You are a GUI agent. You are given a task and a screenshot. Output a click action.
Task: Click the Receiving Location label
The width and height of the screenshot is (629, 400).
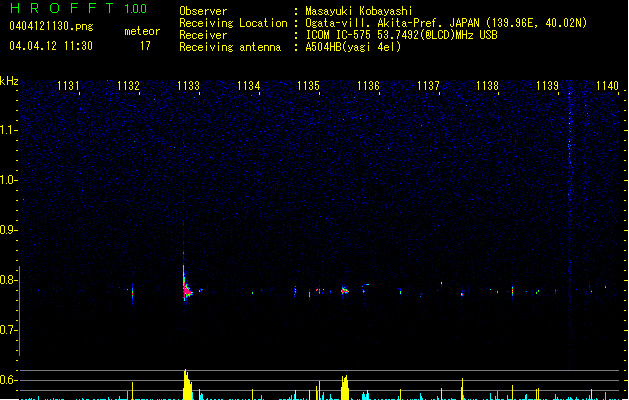pyautogui.click(x=233, y=23)
